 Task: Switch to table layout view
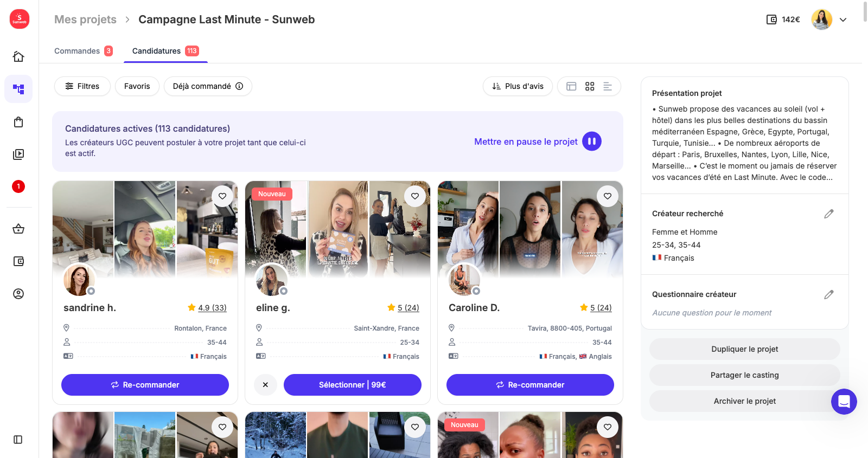571,86
